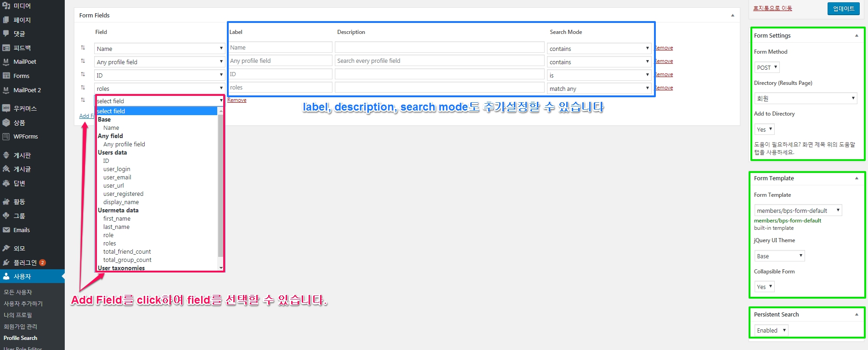The image size is (868, 350).
Task: Click the reorder arrows for Any profile field row
Action: (x=83, y=61)
